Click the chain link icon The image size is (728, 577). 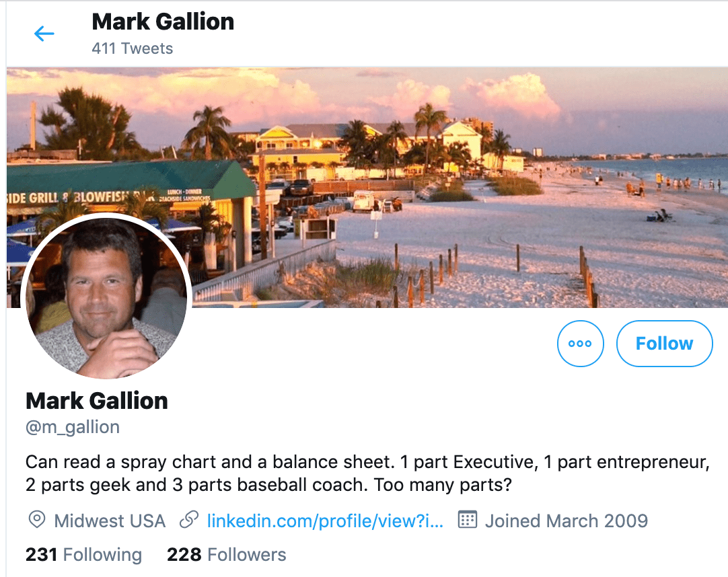coord(189,520)
